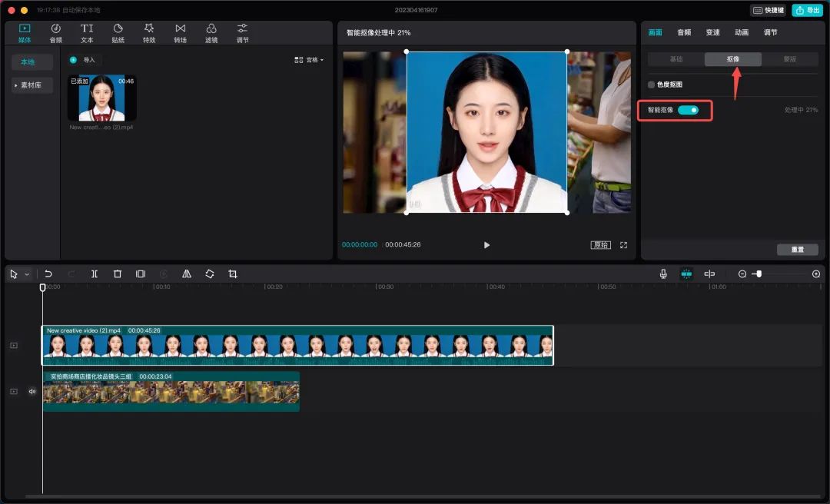Open the 贴纸 stickers panel
The image size is (830, 504).
(x=118, y=33)
